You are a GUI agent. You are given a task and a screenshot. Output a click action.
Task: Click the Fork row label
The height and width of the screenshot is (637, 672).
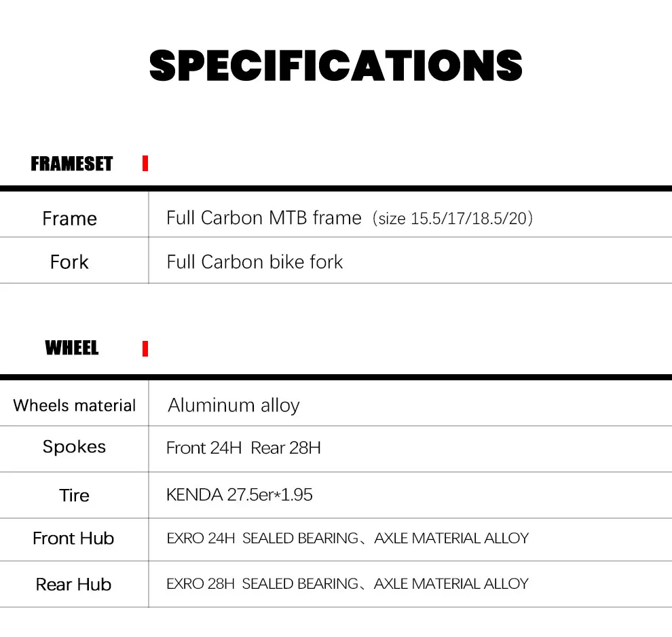point(69,262)
